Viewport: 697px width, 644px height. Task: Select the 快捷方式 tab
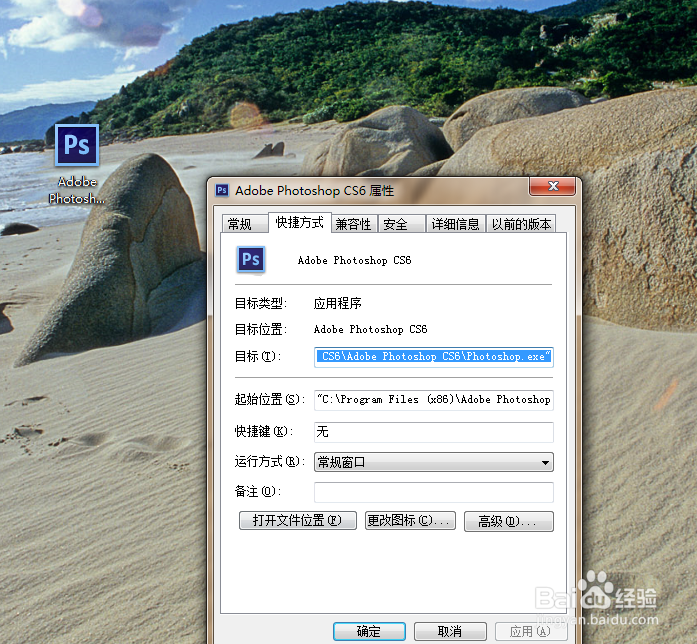coord(300,222)
